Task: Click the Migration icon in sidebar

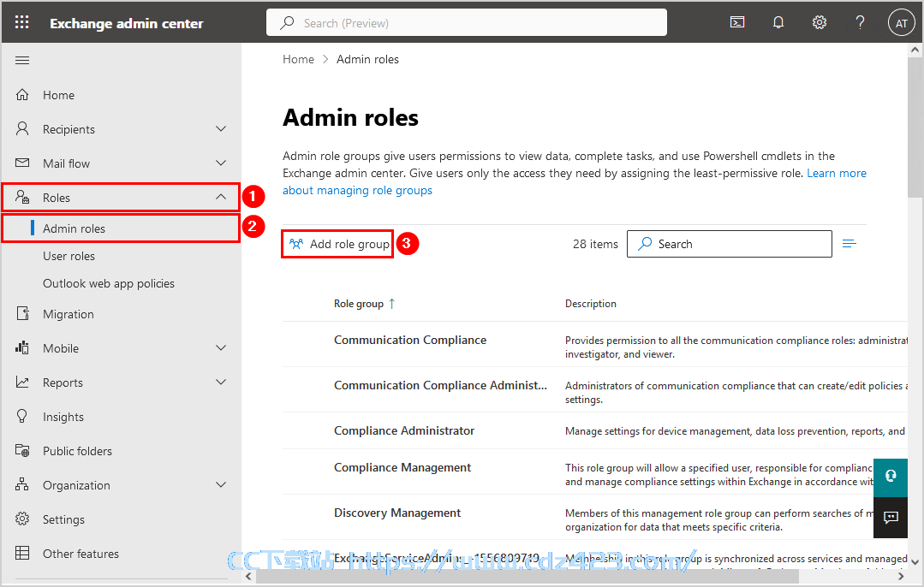Action: point(22,314)
